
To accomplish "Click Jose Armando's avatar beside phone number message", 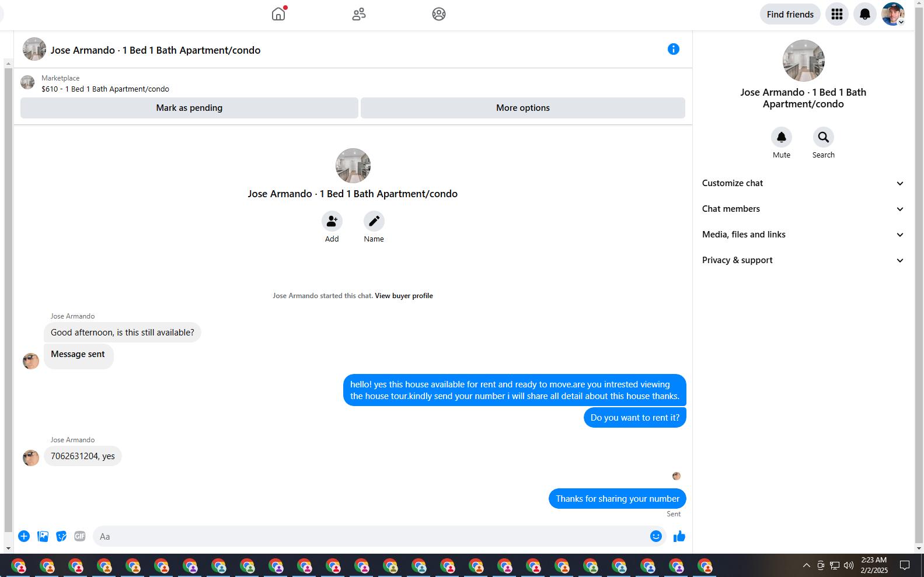I will [x=31, y=458].
